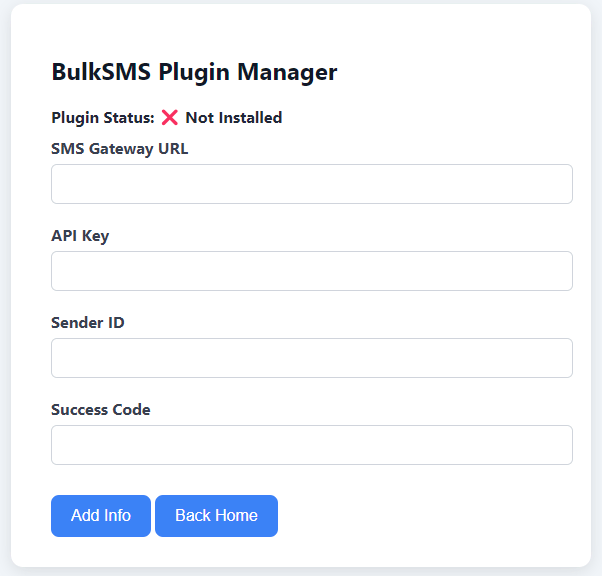Click blank card area right of Back Home

(x=422, y=516)
